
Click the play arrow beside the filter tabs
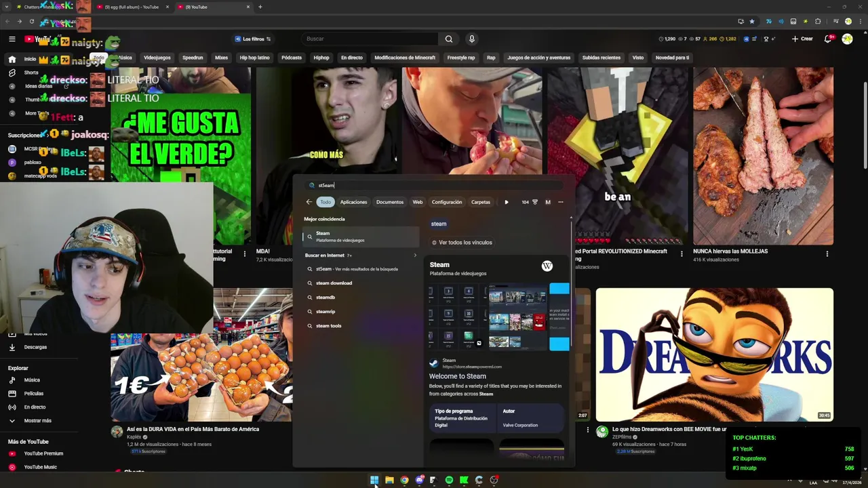pos(506,202)
